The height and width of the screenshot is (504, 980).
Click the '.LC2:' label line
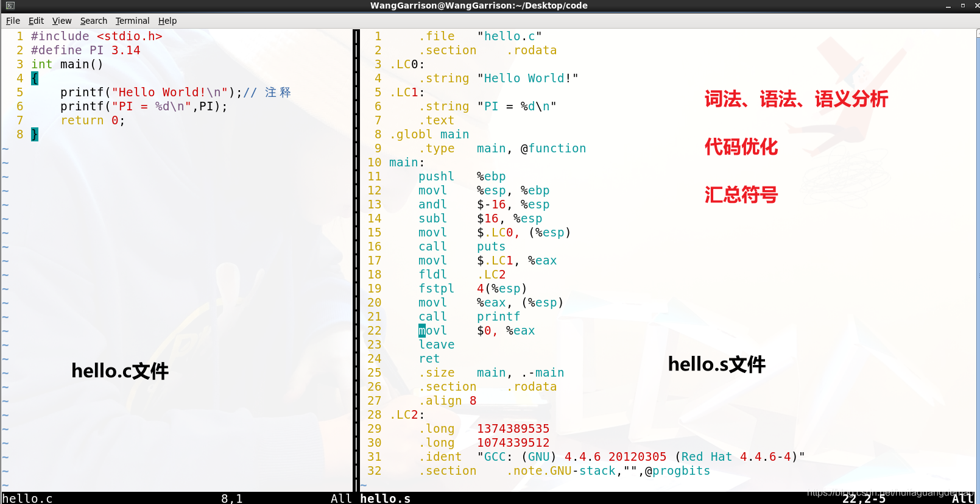point(407,414)
